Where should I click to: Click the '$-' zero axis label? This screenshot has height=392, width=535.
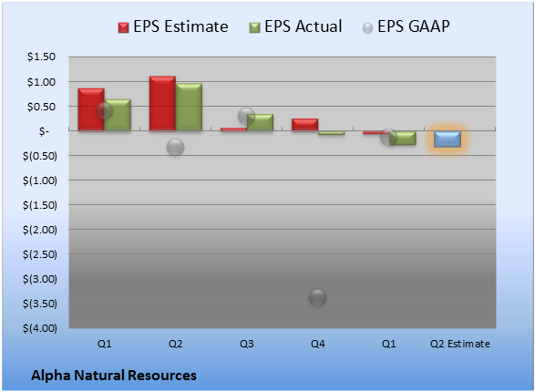44,131
